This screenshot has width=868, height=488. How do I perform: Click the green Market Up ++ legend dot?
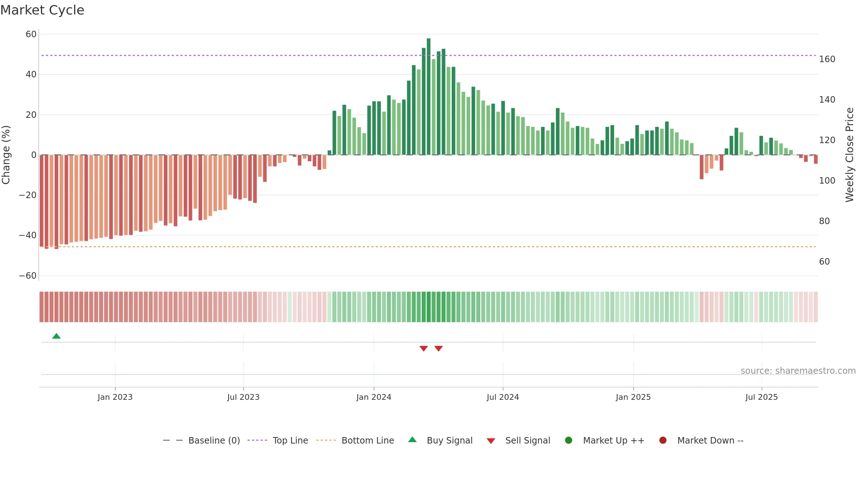pos(569,440)
